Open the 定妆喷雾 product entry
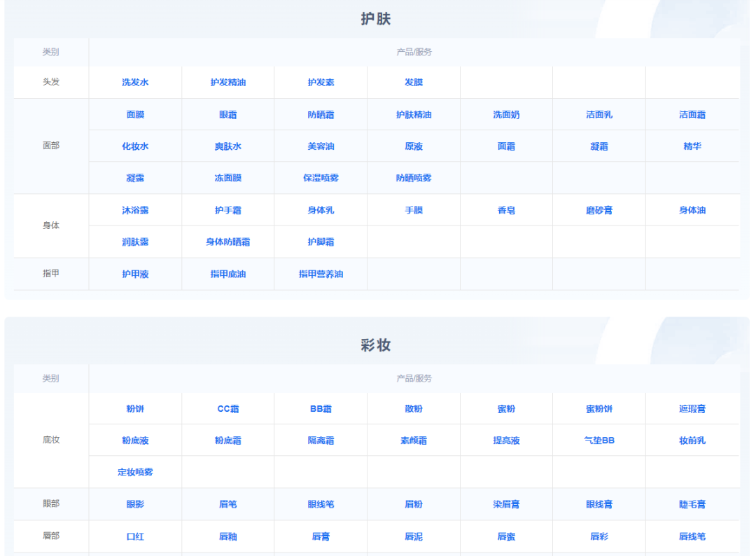The width and height of the screenshot is (756, 556). [x=135, y=472]
